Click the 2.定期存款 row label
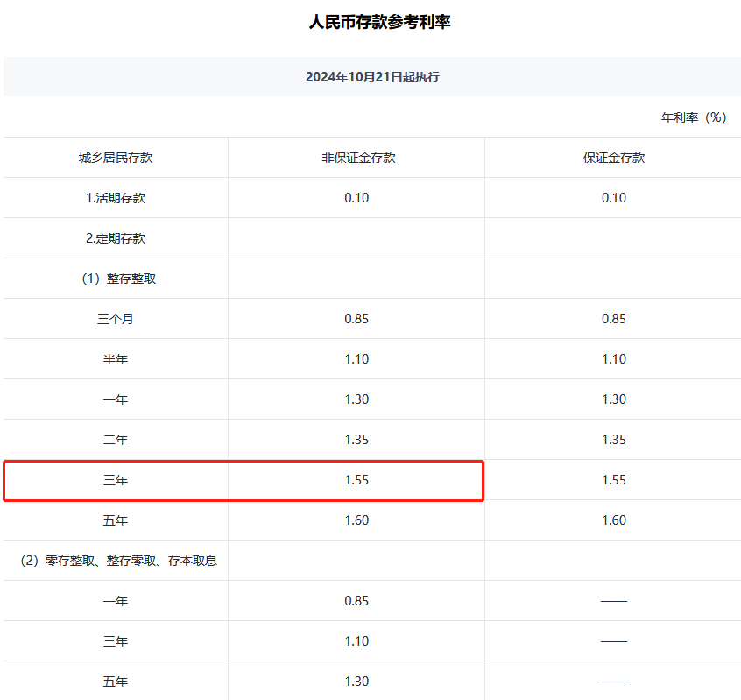This screenshot has width=741, height=700. pos(116,238)
